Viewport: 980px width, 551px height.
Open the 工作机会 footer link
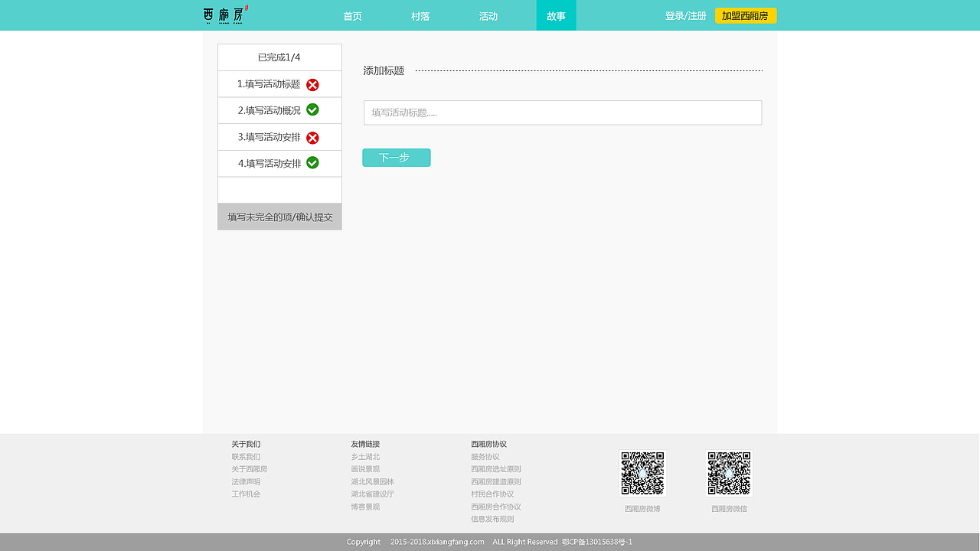pyautogui.click(x=246, y=494)
